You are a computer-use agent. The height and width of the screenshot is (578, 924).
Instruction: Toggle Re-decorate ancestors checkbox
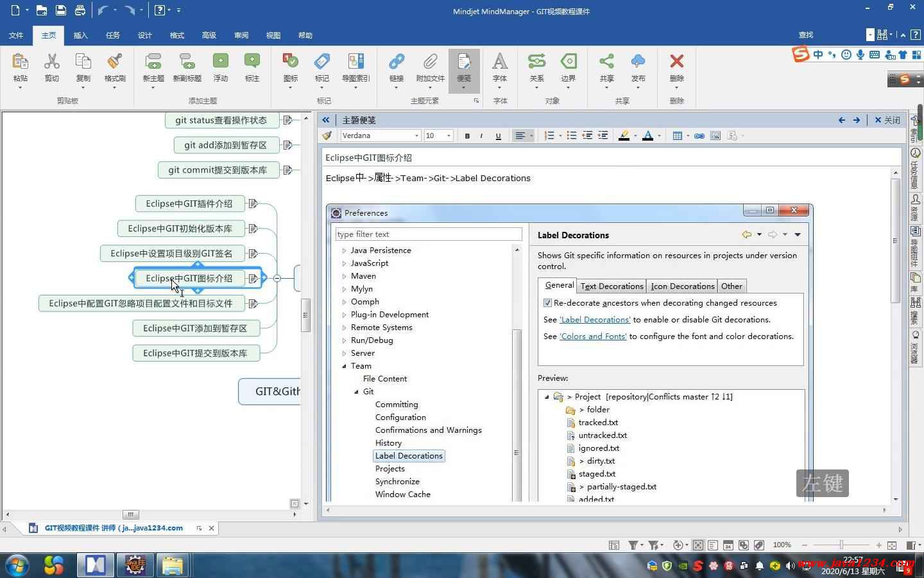coord(547,302)
